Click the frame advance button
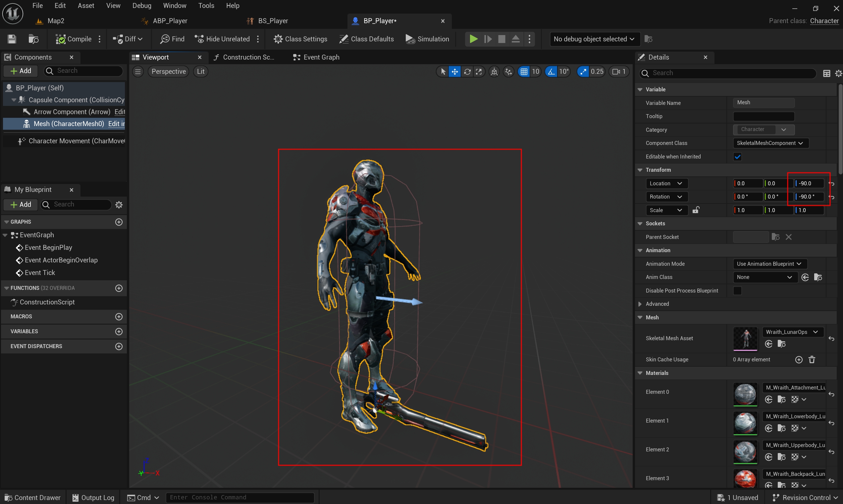The height and width of the screenshot is (504, 843). click(488, 39)
